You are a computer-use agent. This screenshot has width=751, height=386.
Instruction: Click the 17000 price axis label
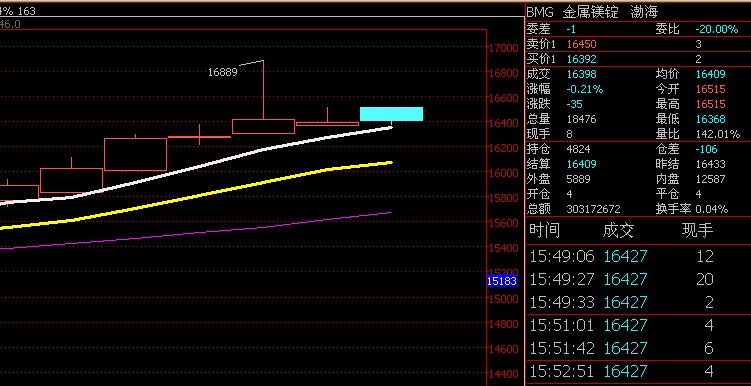pos(503,48)
